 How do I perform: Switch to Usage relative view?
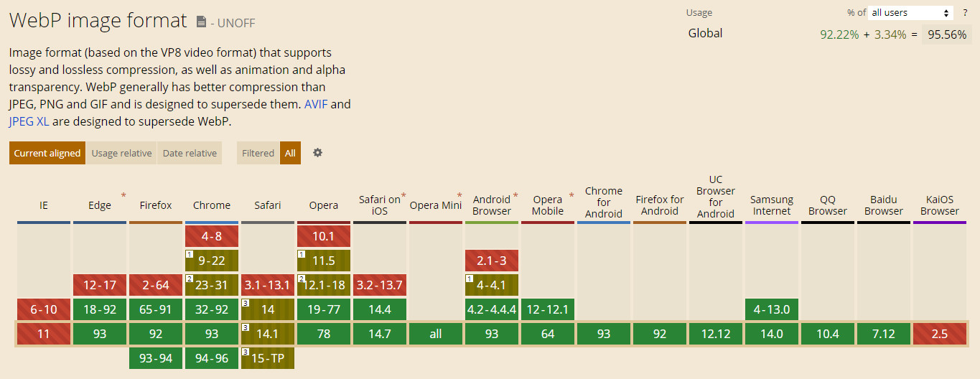[121, 153]
